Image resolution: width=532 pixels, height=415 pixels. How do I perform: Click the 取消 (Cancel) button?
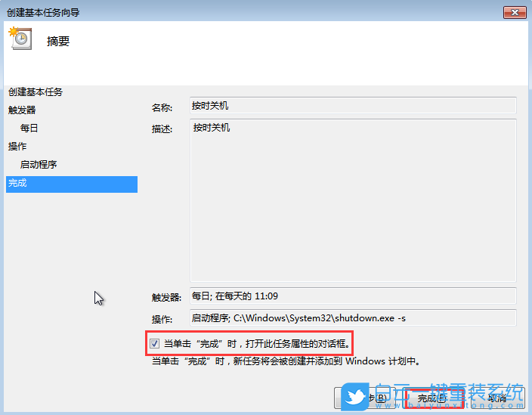point(499,398)
